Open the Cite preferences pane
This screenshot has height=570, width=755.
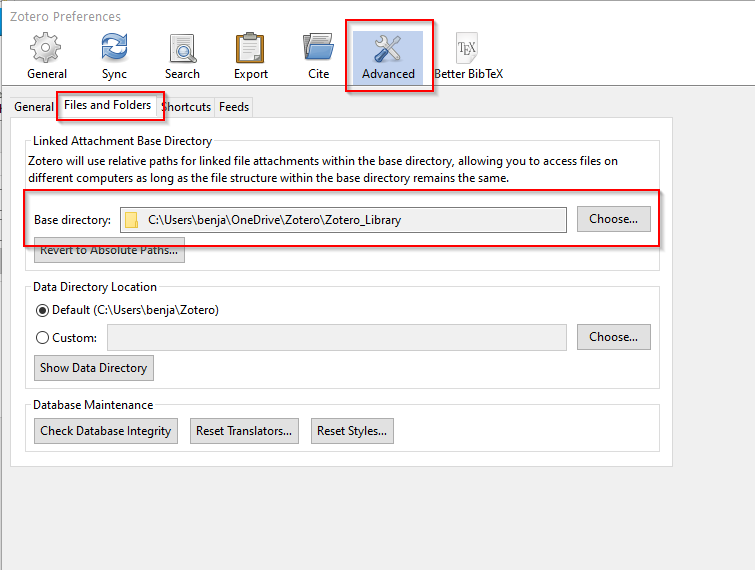tap(318, 57)
